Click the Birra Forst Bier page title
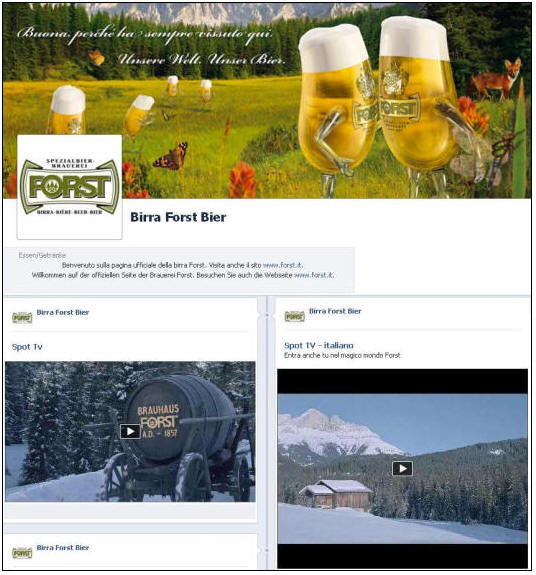This screenshot has width=536, height=575. [178, 217]
